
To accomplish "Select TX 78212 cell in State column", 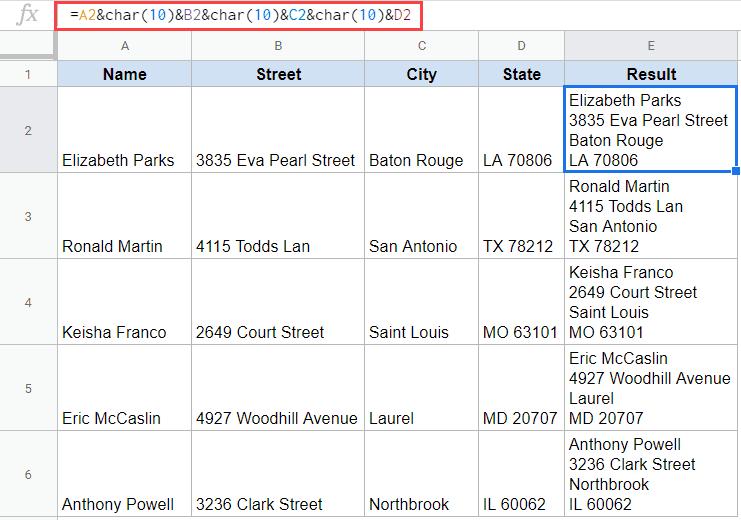I will pos(521,216).
